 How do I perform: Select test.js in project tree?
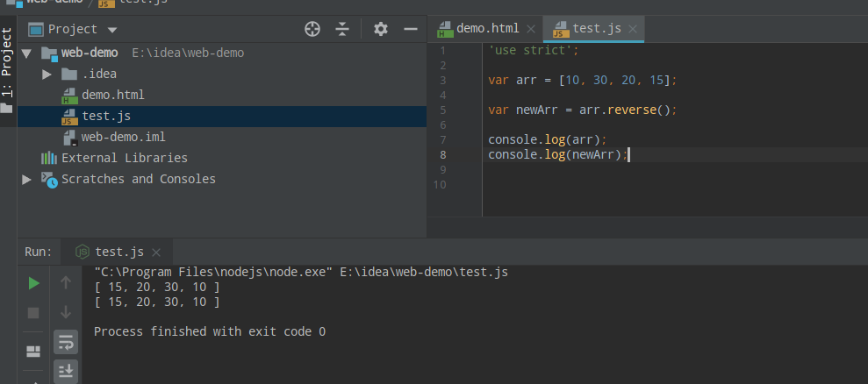(222, 117)
